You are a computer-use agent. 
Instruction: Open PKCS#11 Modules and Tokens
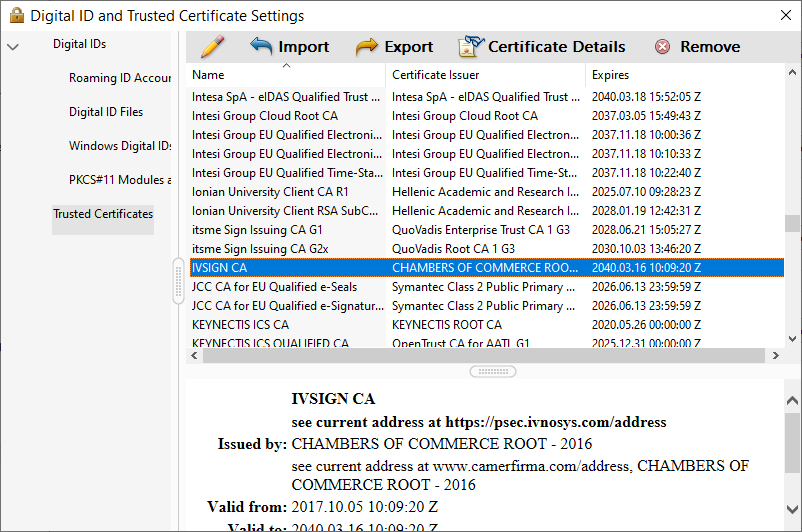[x=120, y=180]
